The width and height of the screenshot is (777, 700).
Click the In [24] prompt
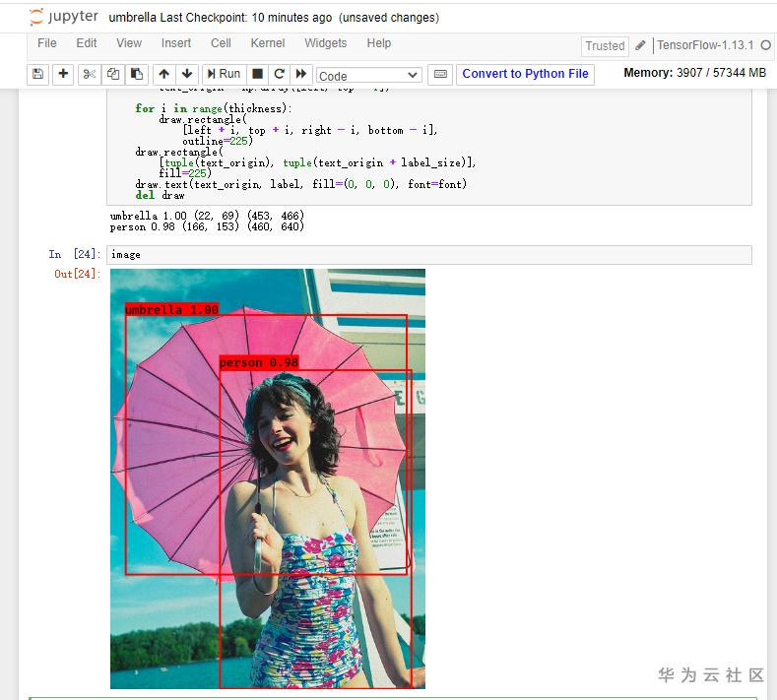[x=74, y=254]
